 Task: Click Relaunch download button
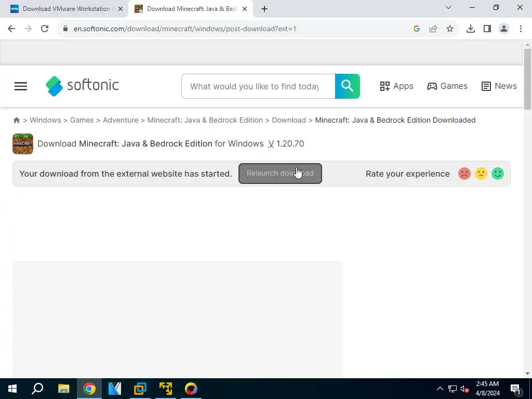[x=280, y=174]
